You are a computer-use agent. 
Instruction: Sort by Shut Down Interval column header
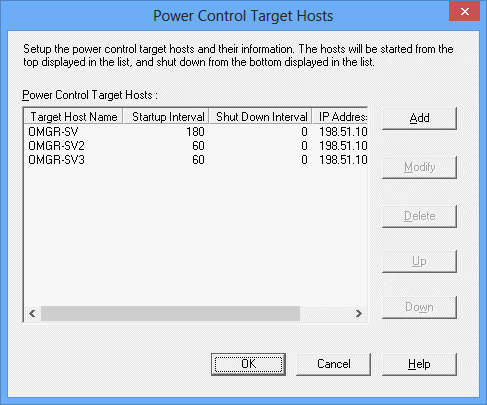tap(261, 117)
